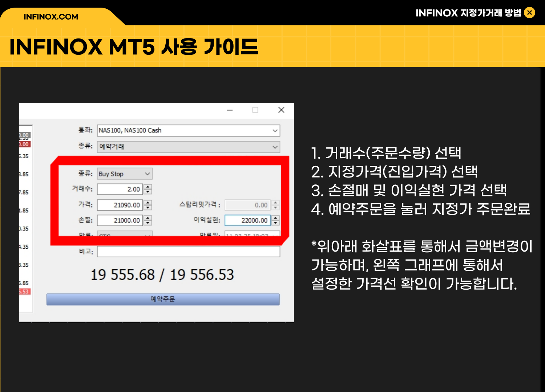Click the INFINOX.COM tab label
This screenshot has width=545, height=392.
[51, 17]
